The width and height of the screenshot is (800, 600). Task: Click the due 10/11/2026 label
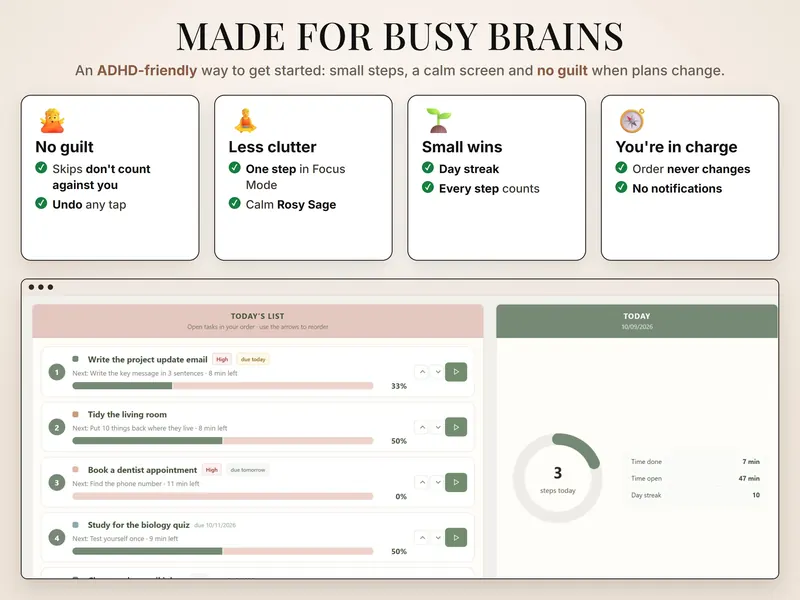[215, 525]
